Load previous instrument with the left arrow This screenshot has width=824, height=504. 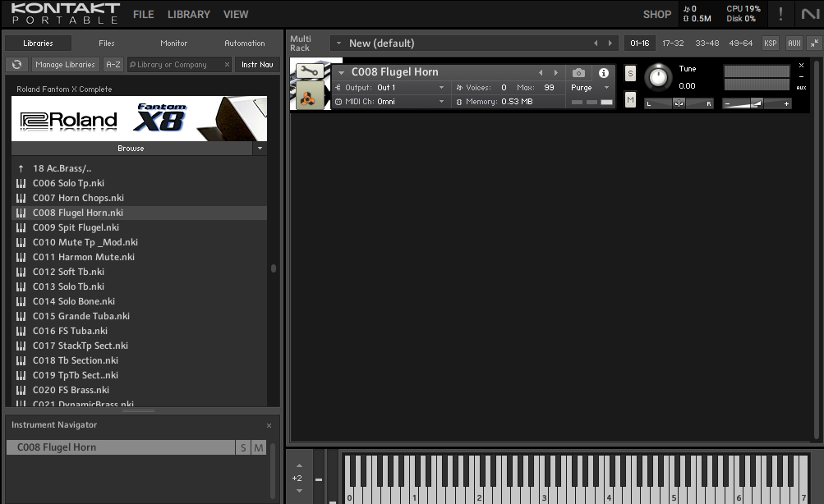pyautogui.click(x=541, y=72)
